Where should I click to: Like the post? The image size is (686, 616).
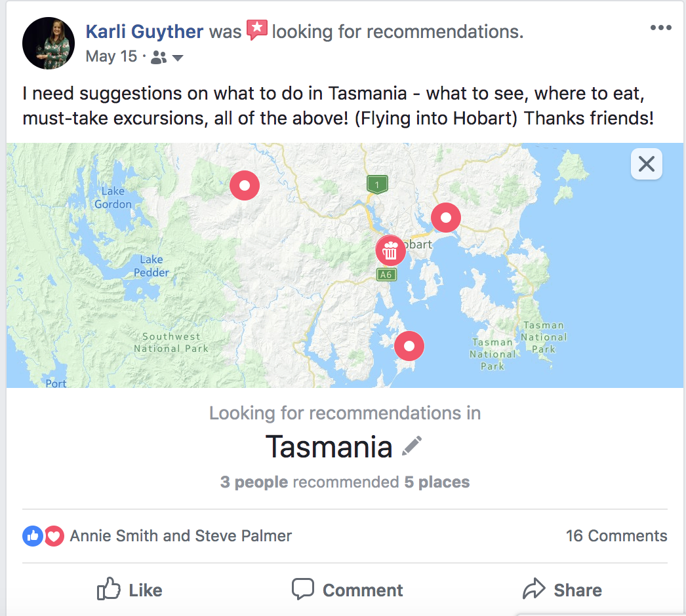coord(129,589)
